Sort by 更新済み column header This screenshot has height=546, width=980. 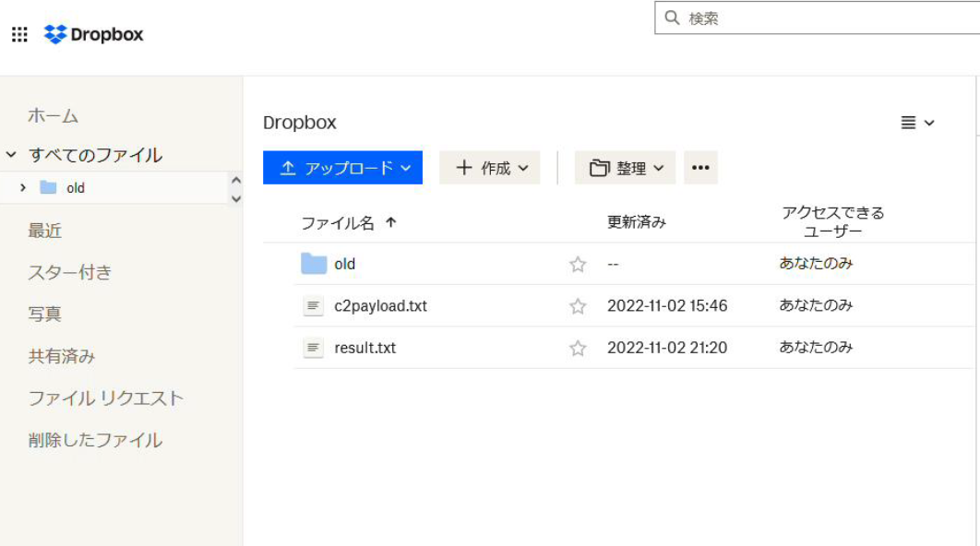tap(636, 222)
